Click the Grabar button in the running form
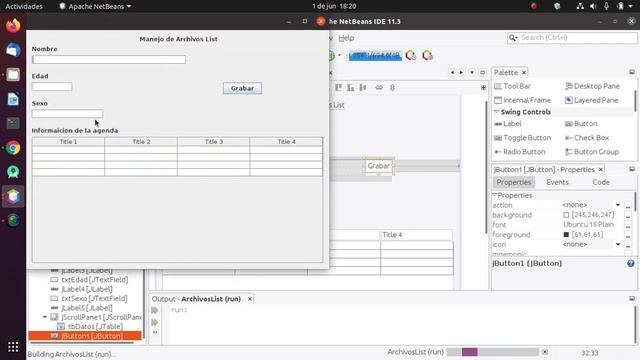This screenshot has width=640, height=360. (x=242, y=88)
